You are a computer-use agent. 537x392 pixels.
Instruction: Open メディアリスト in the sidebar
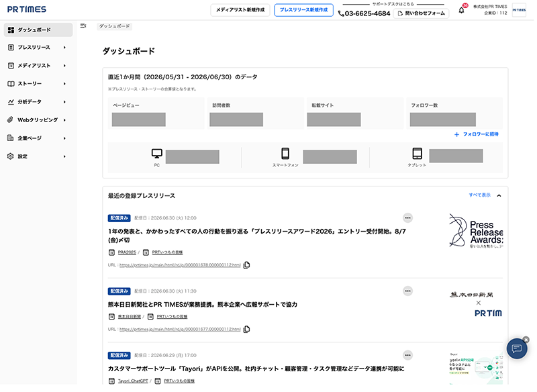[x=38, y=65]
